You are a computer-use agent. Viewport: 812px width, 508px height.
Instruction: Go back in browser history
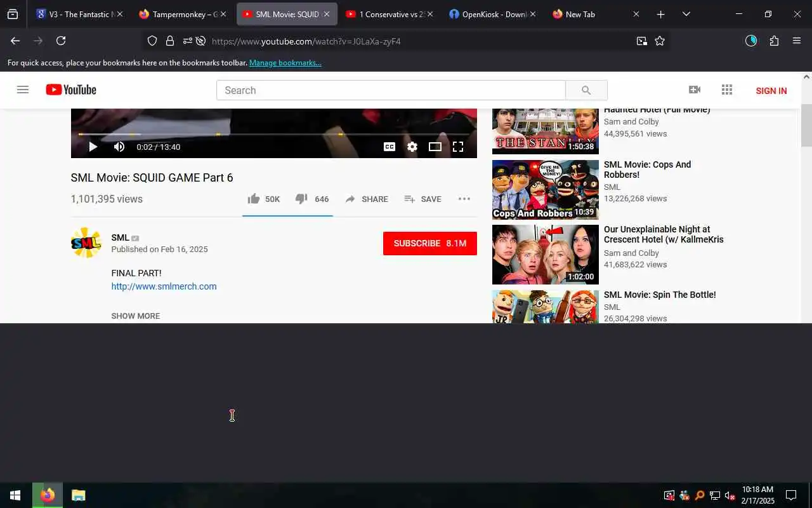point(15,41)
